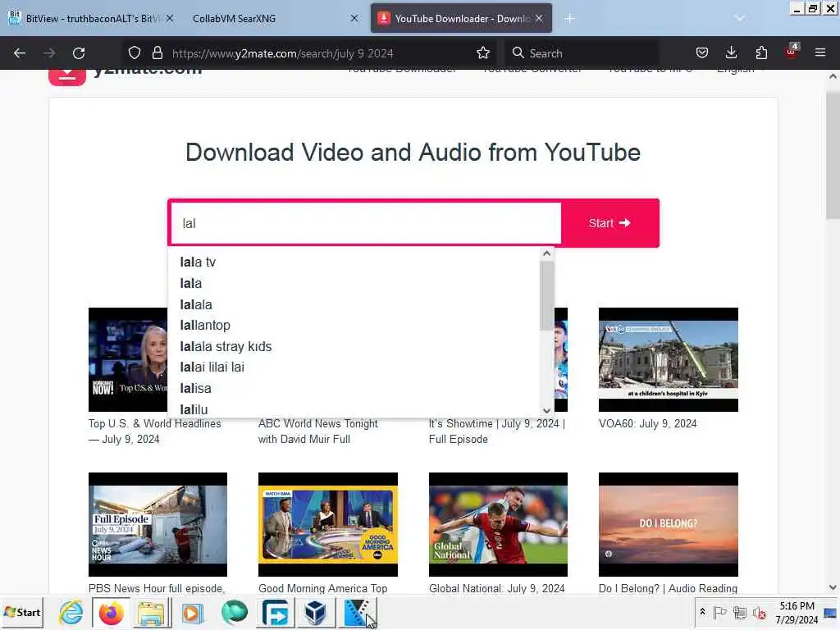Open 'Global National: July 9, 2024' title
The image size is (840, 630).
496,588
